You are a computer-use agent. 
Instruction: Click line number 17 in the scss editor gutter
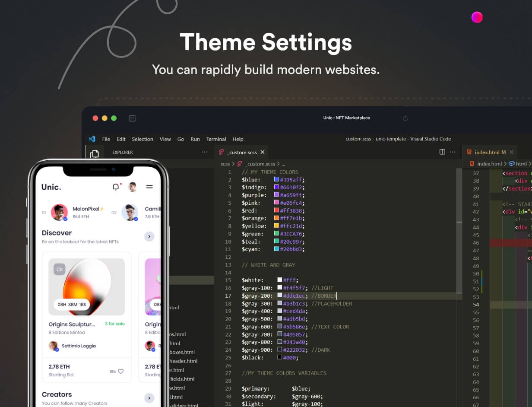point(228,296)
